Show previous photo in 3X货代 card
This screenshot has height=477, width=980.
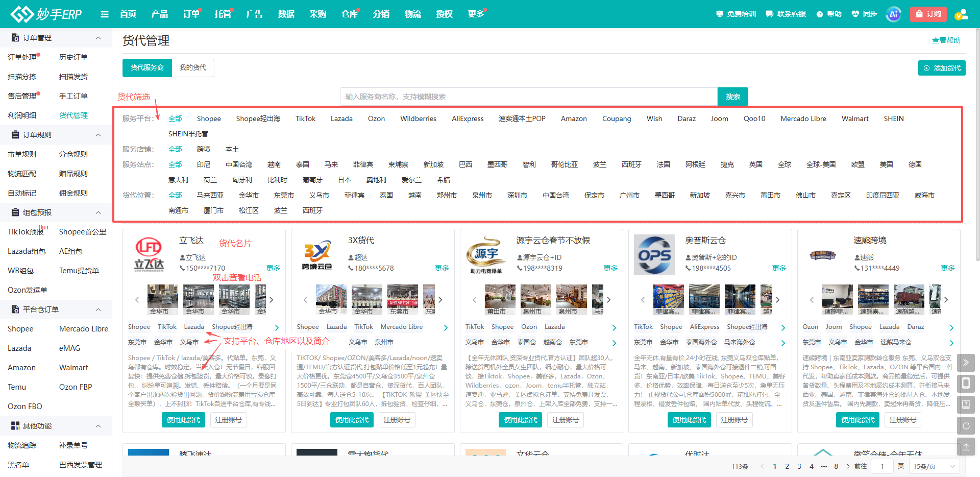(x=305, y=300)
